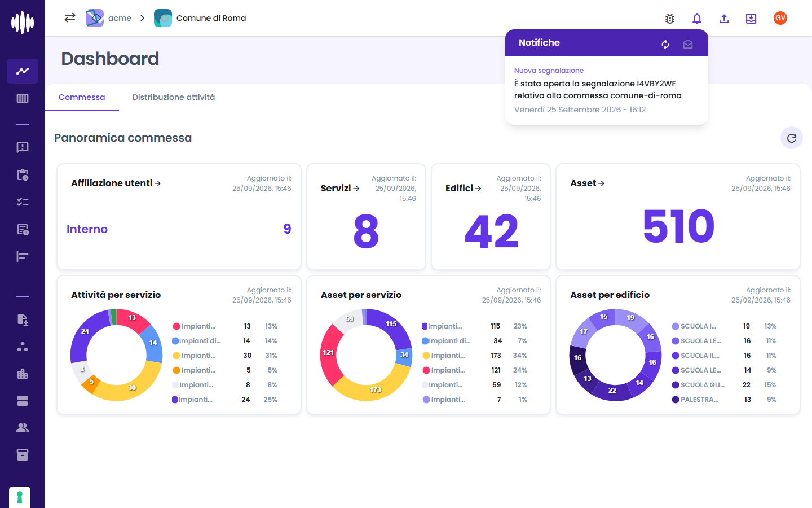Open the Affiliazione utenti link
The height and width of the screenshot is (508, 812).
point(116,183)
